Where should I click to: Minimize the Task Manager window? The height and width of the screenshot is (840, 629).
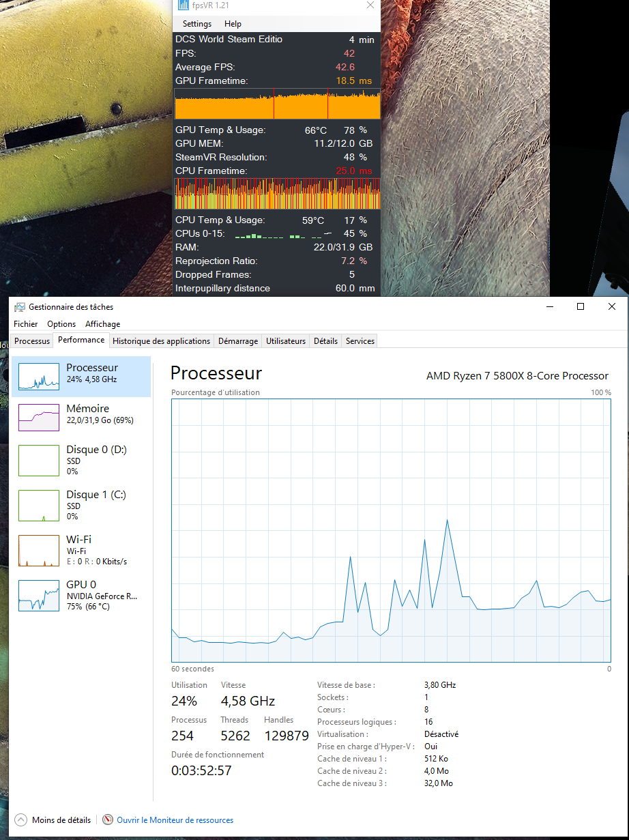tap(549, 307)
